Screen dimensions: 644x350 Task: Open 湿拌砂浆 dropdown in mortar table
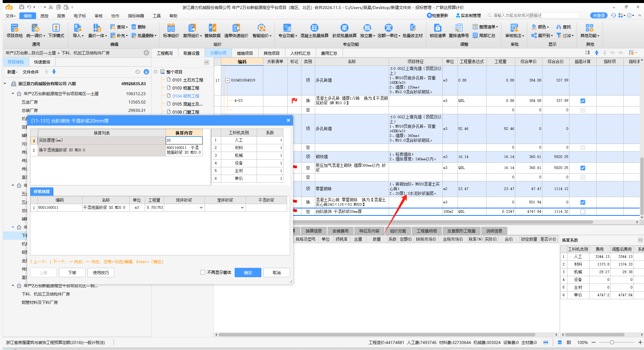(242, 208)
